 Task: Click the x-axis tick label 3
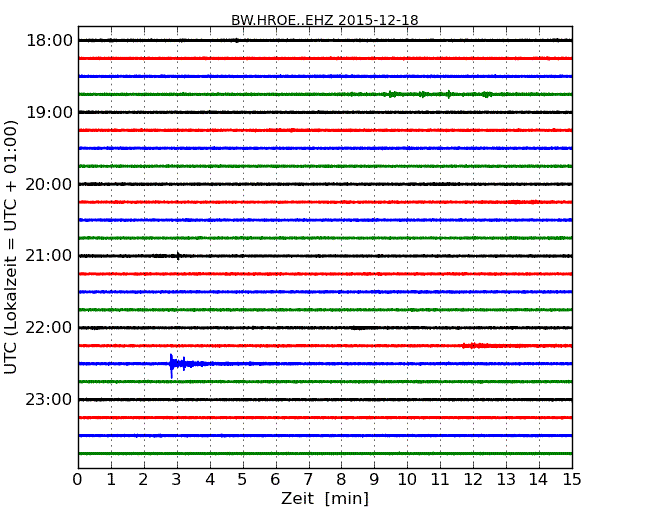(x=177, y=479)
